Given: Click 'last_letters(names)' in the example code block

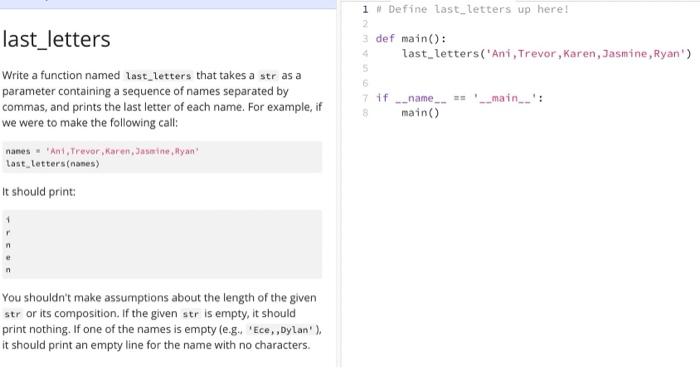Looking at the screenshot, I should tap(53, 163).
